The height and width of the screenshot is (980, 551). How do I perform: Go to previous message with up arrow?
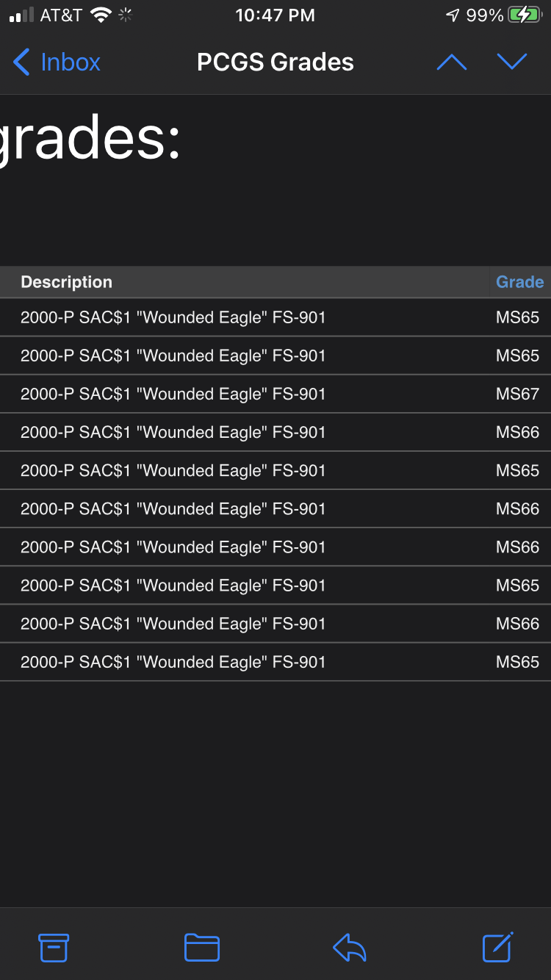[452, 62]
